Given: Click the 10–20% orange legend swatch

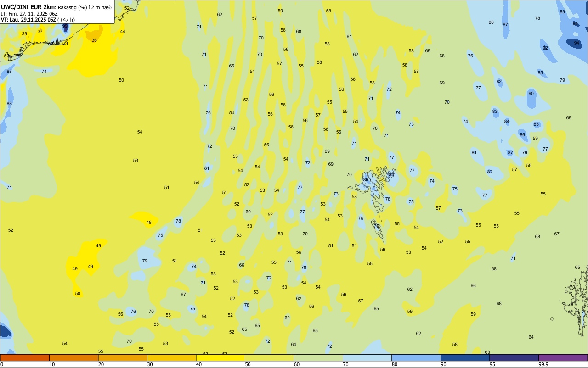Looking at the screenshot, I should [73, 357].
